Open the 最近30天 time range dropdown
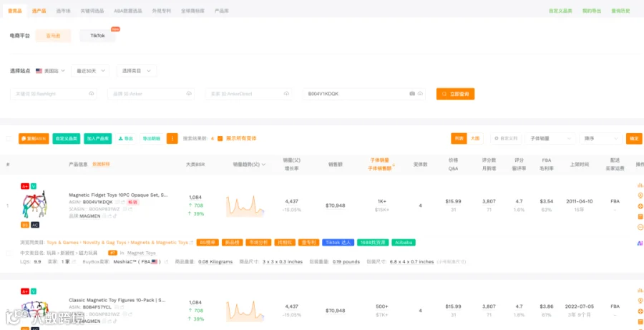This screenshot has height=330, width=644. pos(90,71)
